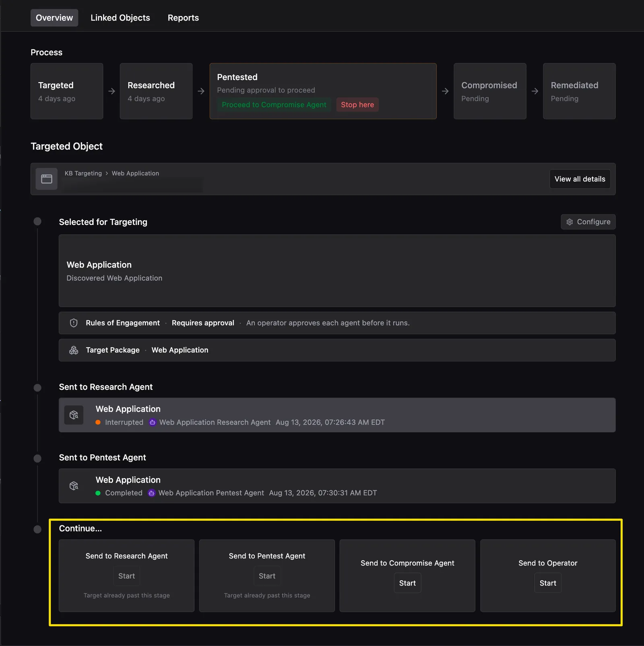Open Configure settings with gear icon
This screenshot has width=644, height=646.
588,222
